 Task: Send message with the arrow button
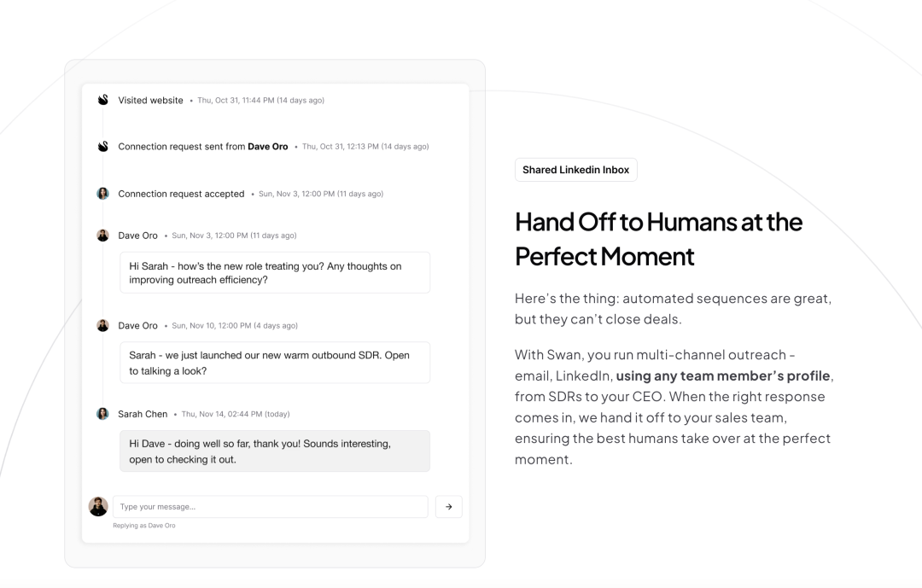(x=449, y=507)
